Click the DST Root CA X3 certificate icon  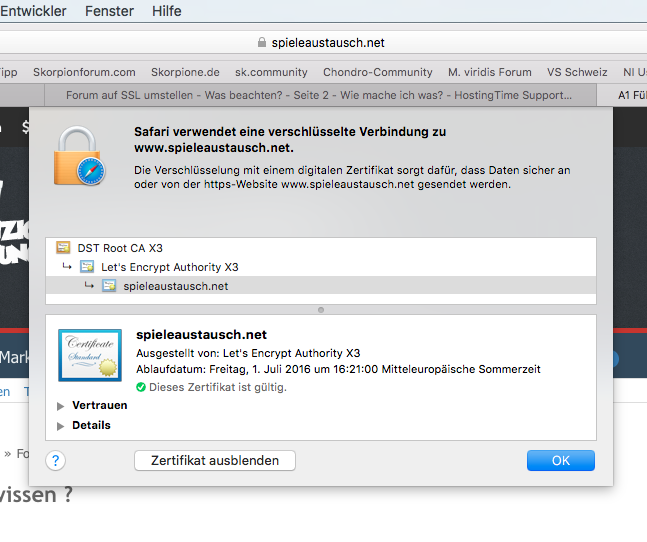(x=63, y=248)
